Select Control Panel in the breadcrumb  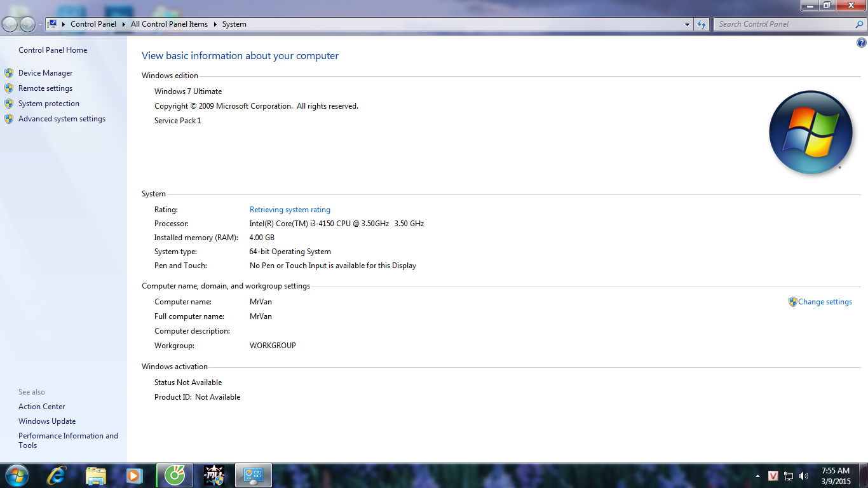click(93, 24)
